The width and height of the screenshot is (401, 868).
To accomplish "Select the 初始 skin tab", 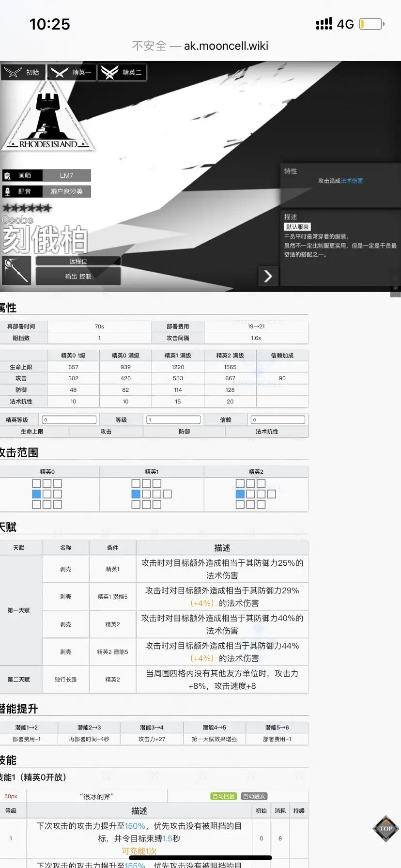I will click(23, 72).
